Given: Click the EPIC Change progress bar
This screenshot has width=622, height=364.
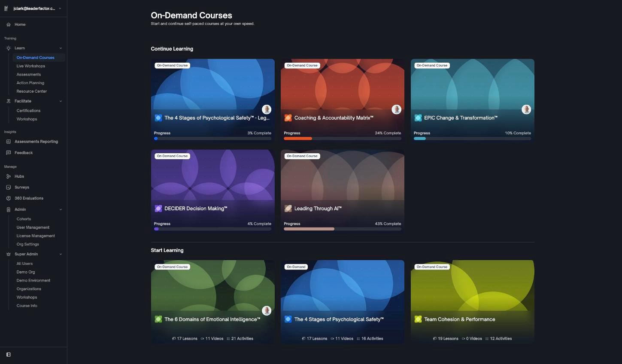Looking at the screenshot, I should click(472, 139).
